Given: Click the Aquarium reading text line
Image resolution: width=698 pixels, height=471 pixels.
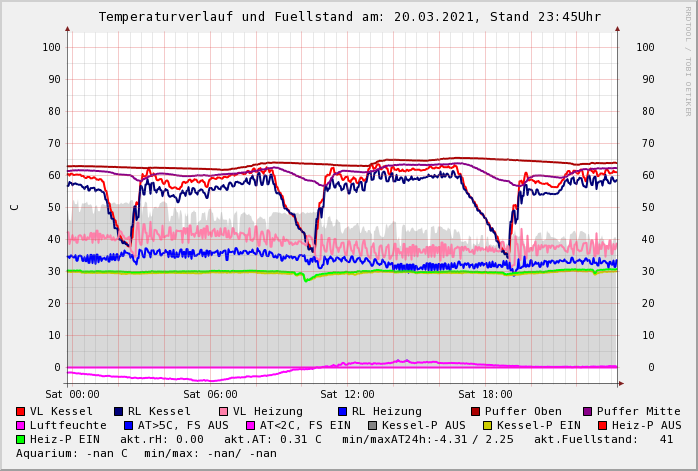Looking at the screenshot, I should (x=146, y=453).
